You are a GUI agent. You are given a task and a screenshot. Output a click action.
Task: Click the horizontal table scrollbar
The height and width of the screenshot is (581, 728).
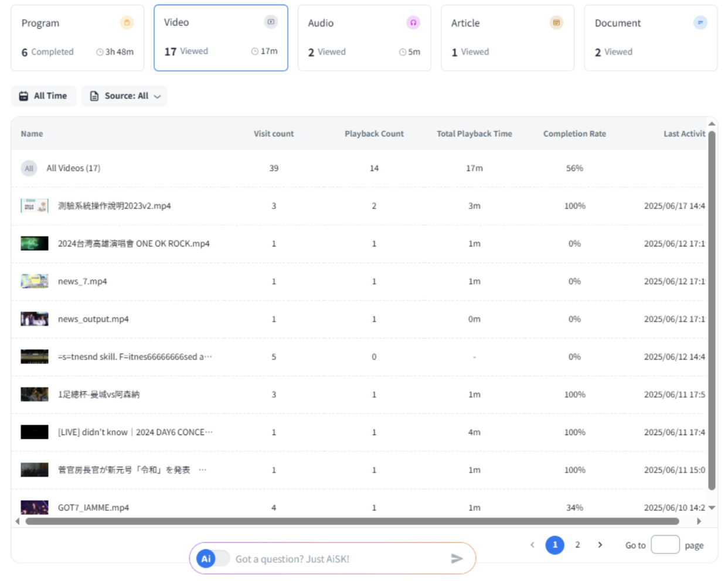(352, 521)
